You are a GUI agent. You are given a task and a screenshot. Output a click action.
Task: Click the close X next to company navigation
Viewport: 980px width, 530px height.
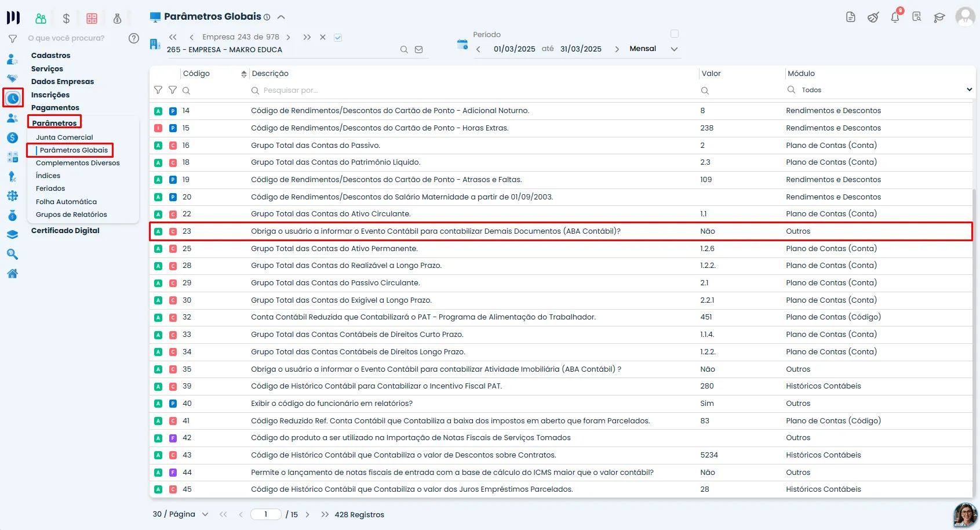323,37
